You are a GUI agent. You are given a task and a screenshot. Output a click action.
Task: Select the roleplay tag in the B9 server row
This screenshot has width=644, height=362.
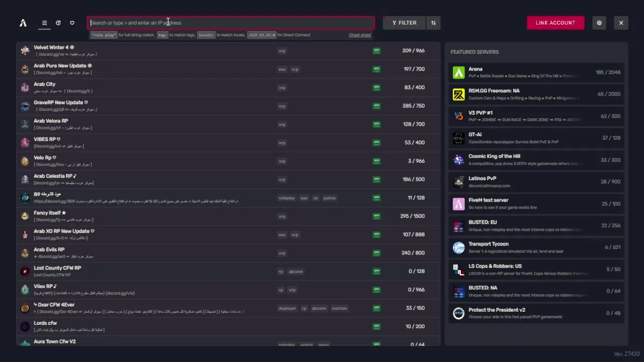[x=287, y=198]
